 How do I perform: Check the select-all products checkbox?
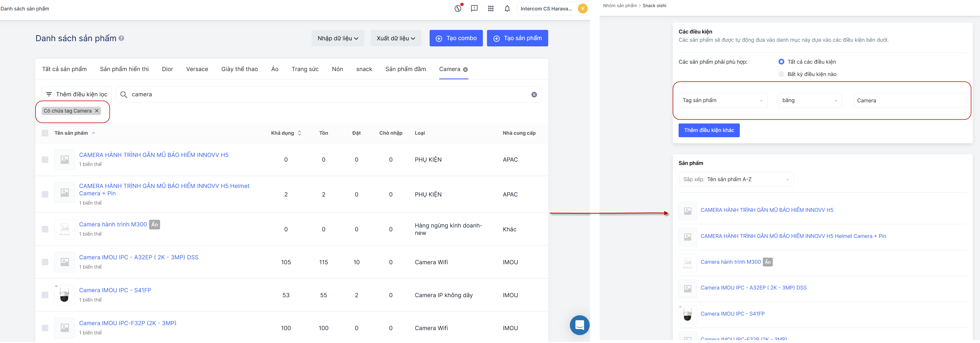pyautogui.click(x=45, y=133)
